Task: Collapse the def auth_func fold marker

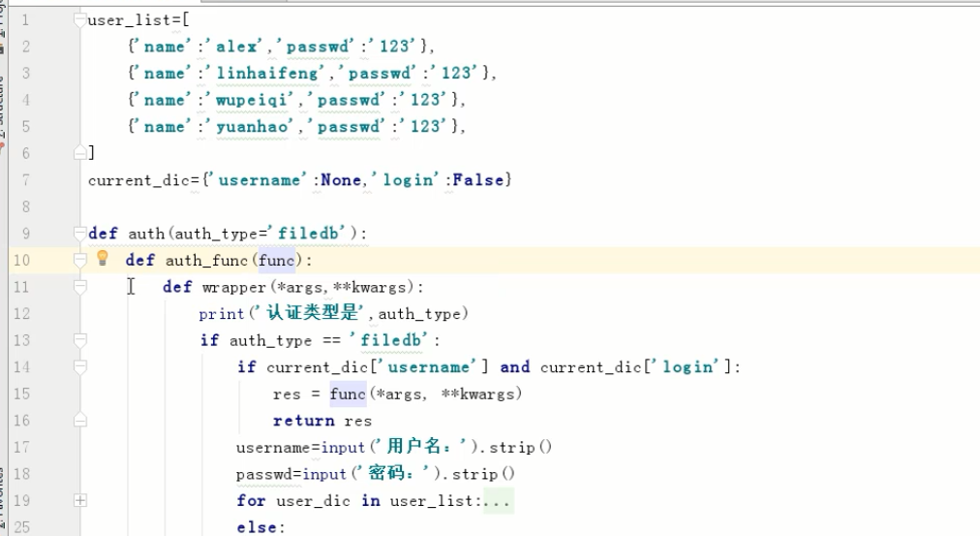Action: [x=79, y=260]
